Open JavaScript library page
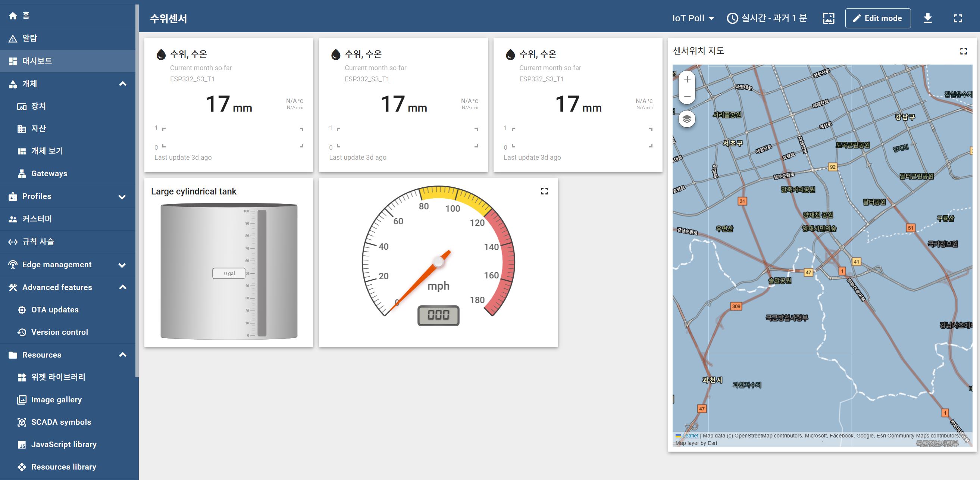The width and height of the screenshot is (980, 480). [68, 445]
